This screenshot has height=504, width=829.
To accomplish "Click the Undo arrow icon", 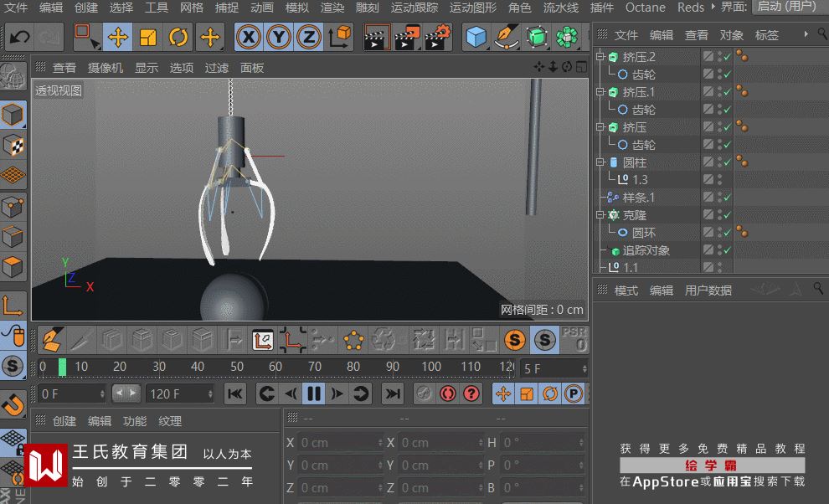I will click(x=18, y=38).
